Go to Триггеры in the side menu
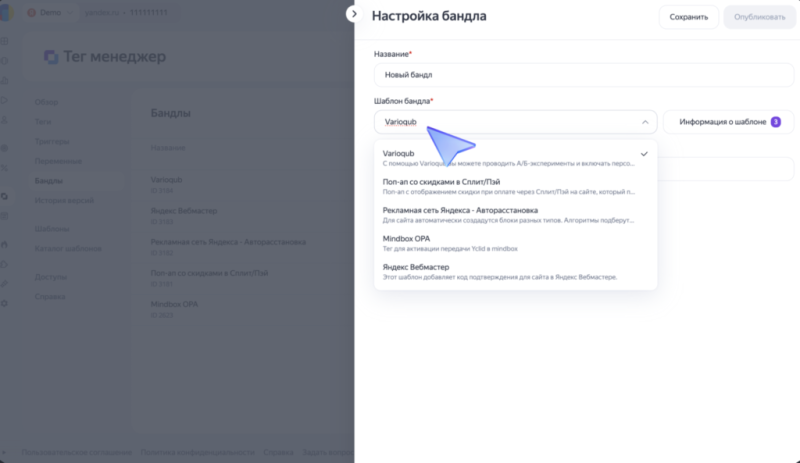The width and height of the screenshot is (800, 463). [x=52, y=141]
